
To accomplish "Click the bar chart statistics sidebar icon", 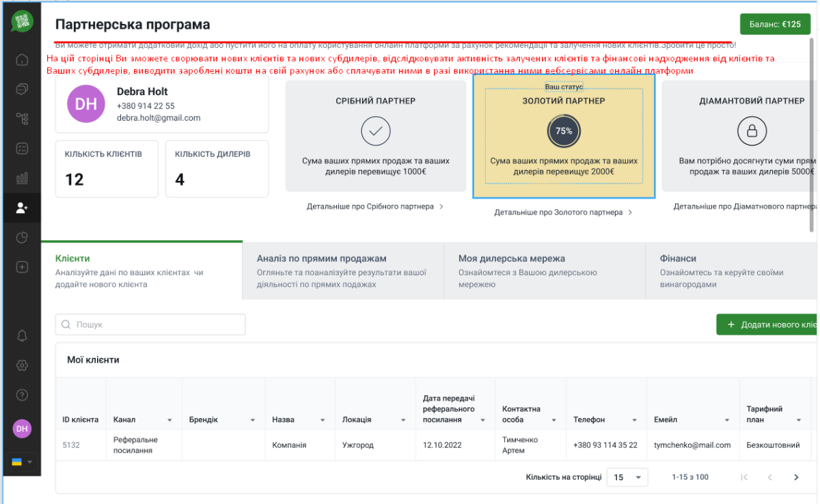I will [22, 178].
